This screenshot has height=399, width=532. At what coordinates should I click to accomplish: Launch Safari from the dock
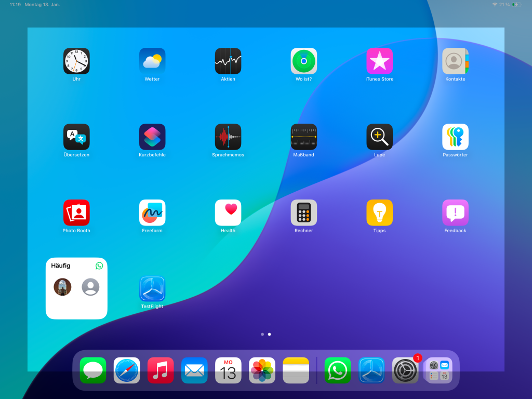127,370
